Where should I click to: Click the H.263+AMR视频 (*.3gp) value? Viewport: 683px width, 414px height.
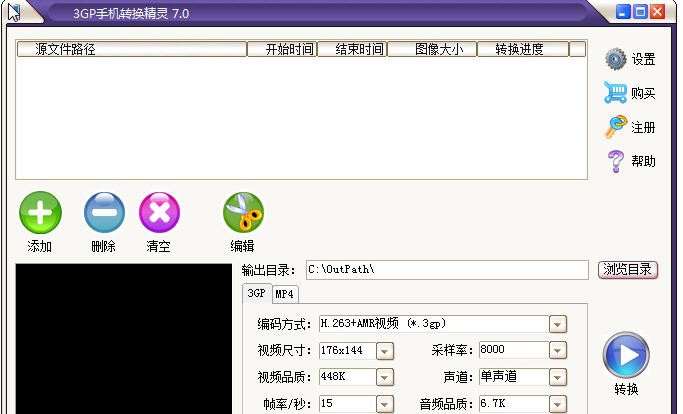coord(383,323)
